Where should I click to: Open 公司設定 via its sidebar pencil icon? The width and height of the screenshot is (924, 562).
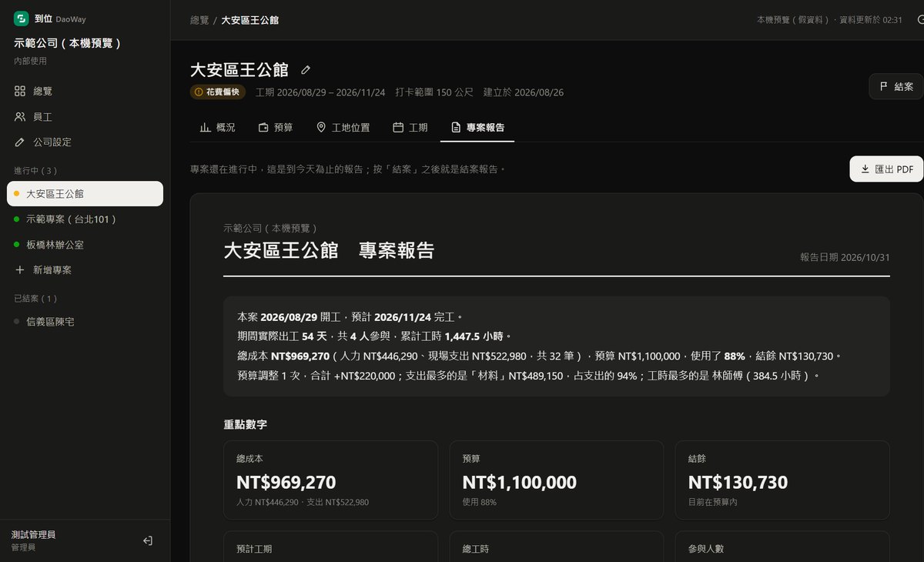20,142
